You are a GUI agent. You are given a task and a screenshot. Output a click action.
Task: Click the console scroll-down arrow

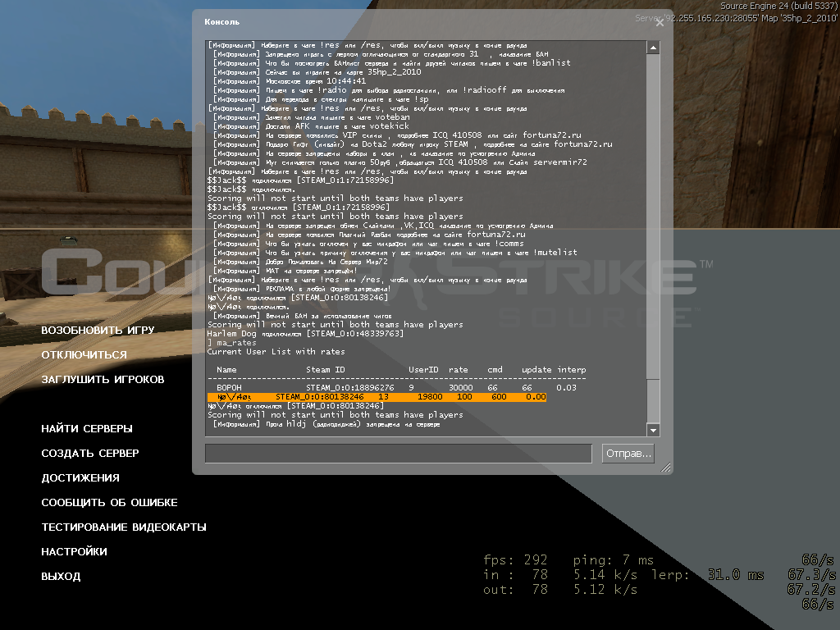coord(653,430)
